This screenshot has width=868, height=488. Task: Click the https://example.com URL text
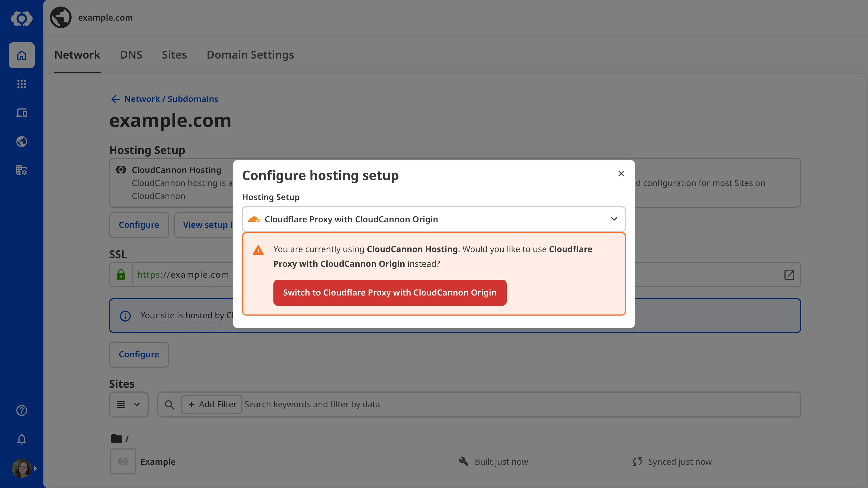(183, 275)
